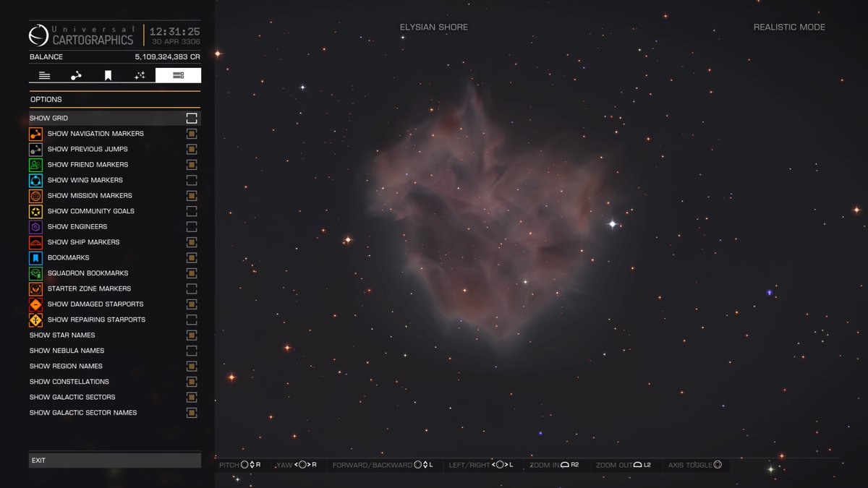The width and height of the screenshot is (868, 488).
Task: Enable the Show Nebula Names checkbox
Action: [x=192, y=351]
